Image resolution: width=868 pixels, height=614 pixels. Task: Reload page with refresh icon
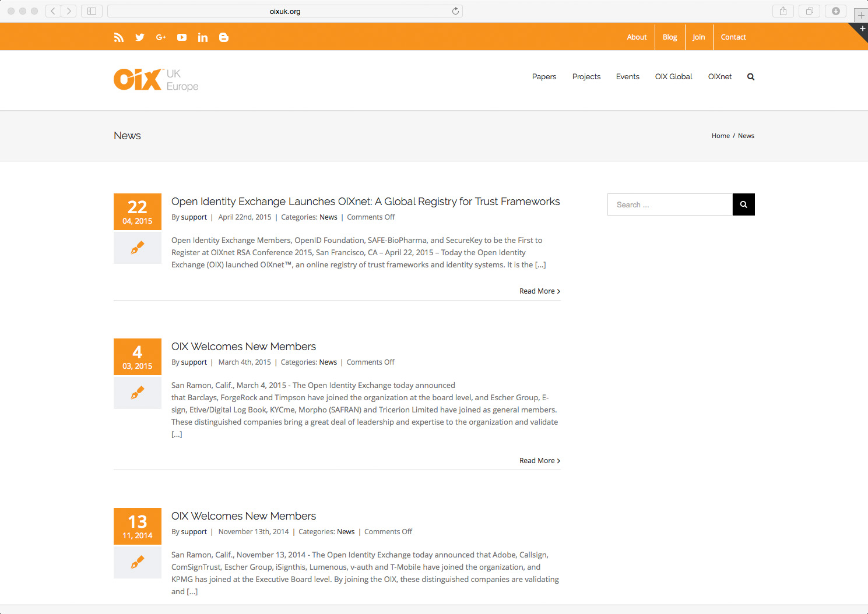[455, 11]
